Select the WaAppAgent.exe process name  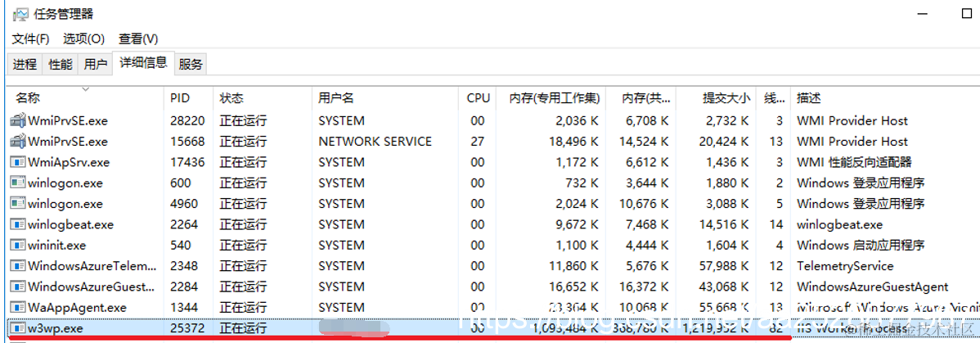point(77,308)
